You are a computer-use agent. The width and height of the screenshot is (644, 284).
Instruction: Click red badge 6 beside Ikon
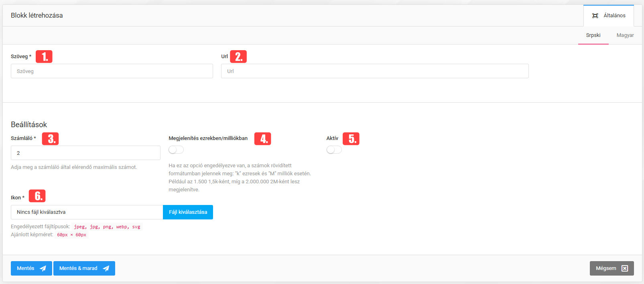coord(37,196)
